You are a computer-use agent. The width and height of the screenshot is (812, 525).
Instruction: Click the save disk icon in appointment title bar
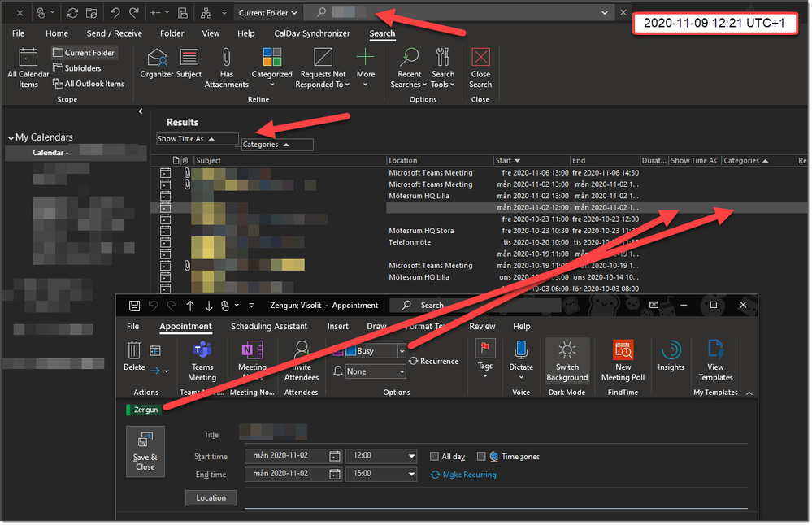click(x=134, y=306)
